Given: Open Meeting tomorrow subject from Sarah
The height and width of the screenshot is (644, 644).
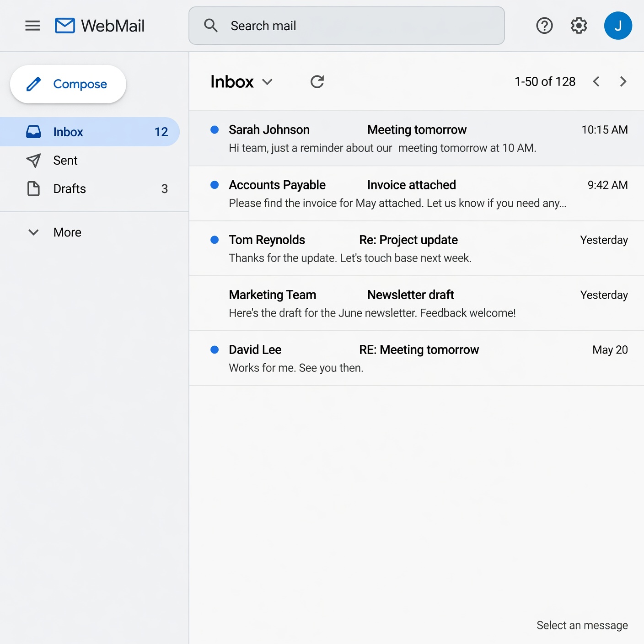Looking at the screenshot, I should click(x=417, y=130).
